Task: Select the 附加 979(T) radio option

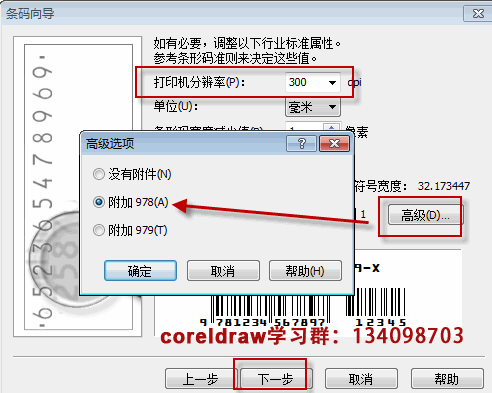Action: point(130,230)
